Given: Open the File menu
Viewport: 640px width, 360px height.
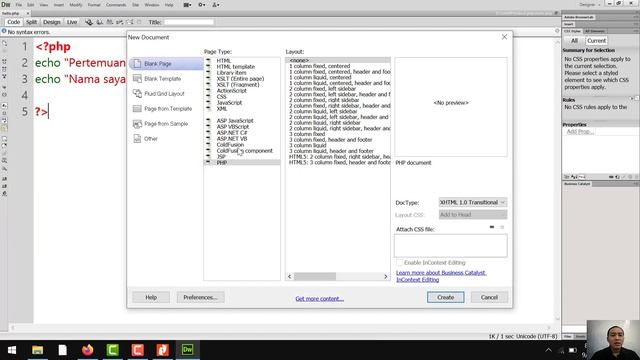Looking at the screenshot, I should pyautogui.click(x=19, y=5).
